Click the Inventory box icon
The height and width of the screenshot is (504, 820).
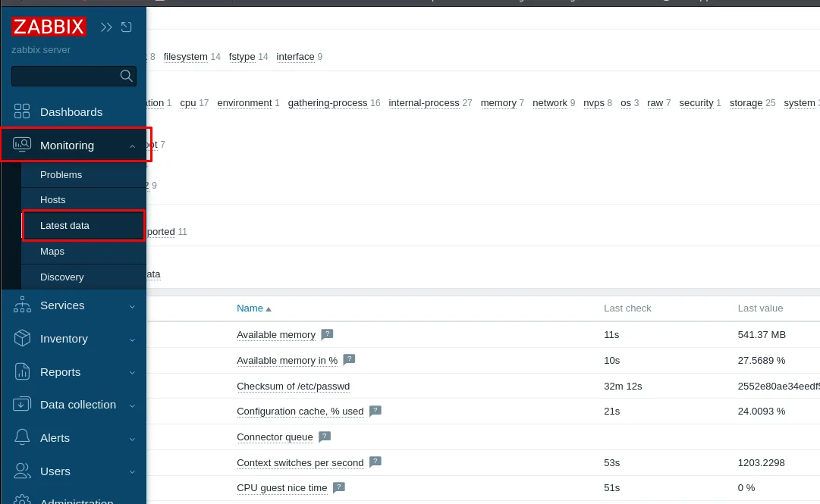(x=22, y=339)
